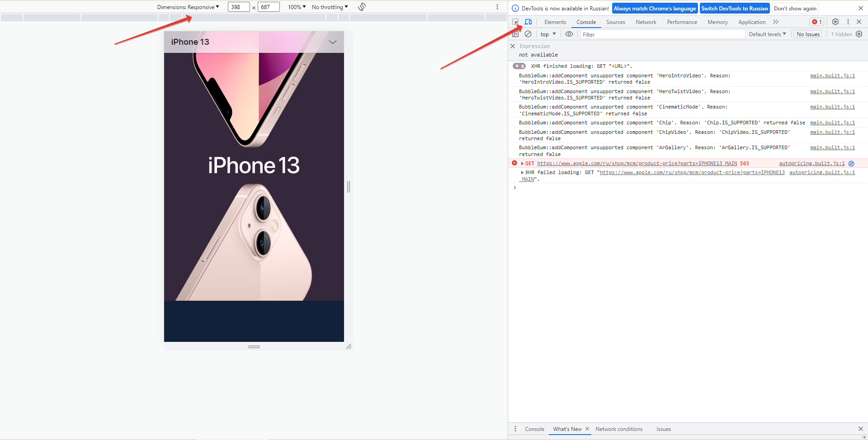Close the What's New drawer tab
868x440 pixels.
click(x=587, y=429)
